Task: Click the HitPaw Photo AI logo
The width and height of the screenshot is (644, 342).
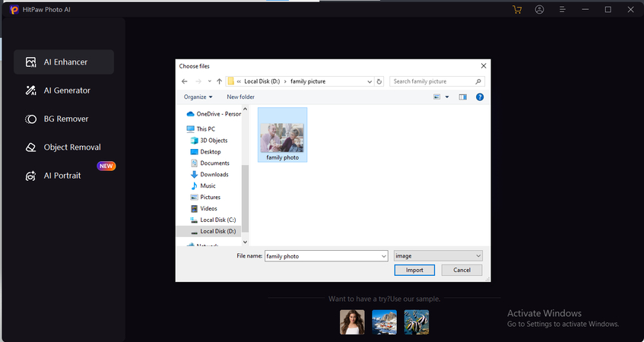Action: pos(14,9)
